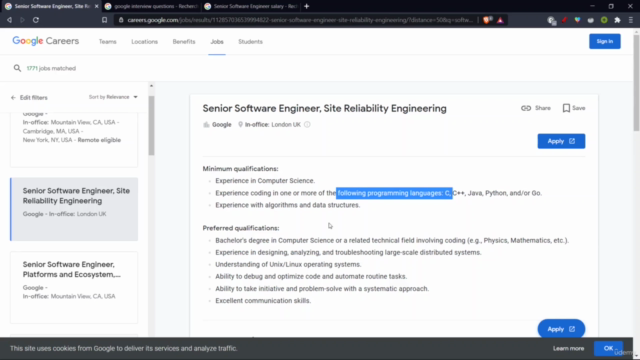Open a new browser tab with plus icon
This screenshot has height=360, width=640.
(307, 6)
